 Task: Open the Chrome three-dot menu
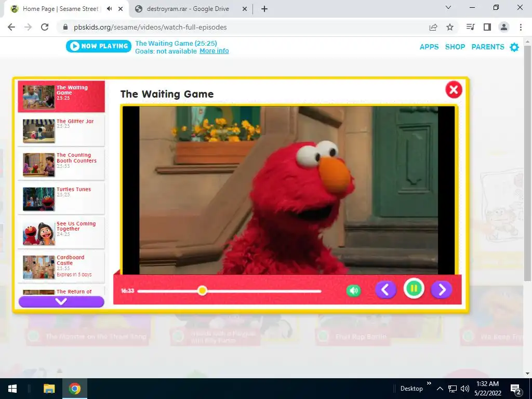coord(521,27)
